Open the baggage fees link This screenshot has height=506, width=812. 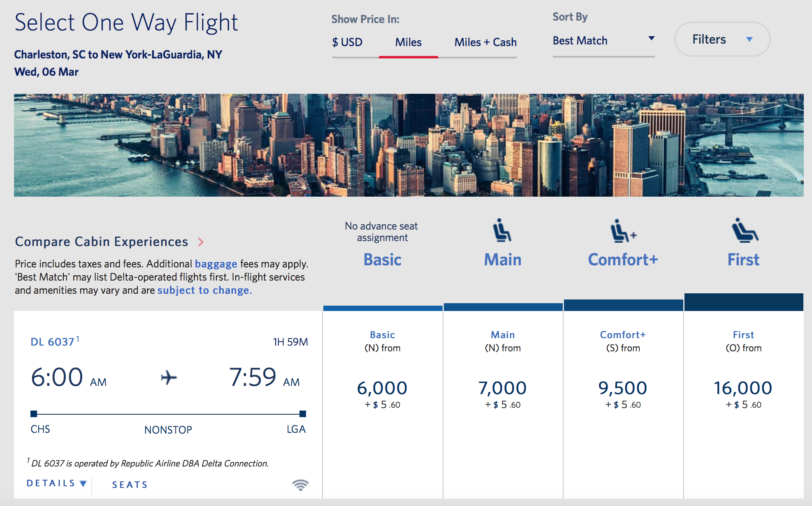(216, 264)
